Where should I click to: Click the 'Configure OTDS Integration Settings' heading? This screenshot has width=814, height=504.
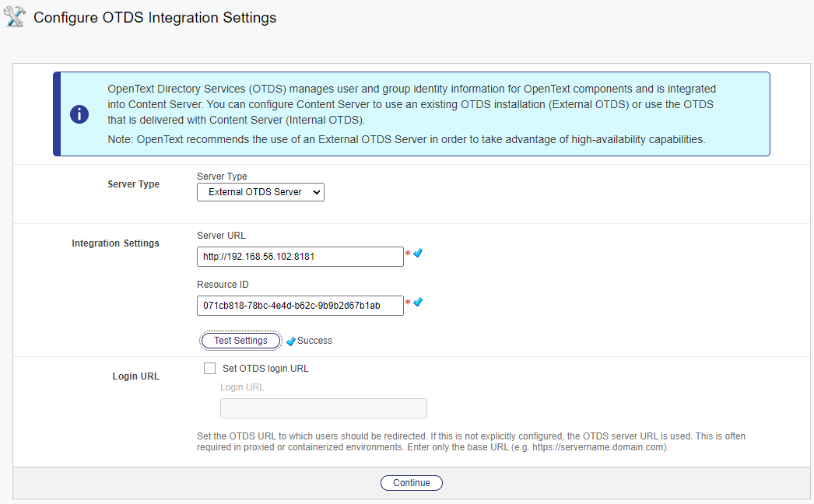tap(155, 17)
